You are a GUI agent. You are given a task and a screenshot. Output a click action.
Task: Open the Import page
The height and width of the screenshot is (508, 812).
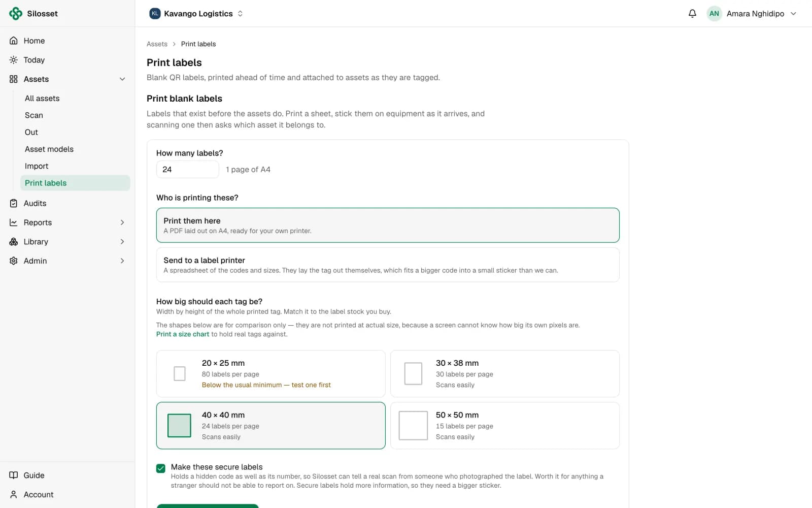click(x=37, y=166)
